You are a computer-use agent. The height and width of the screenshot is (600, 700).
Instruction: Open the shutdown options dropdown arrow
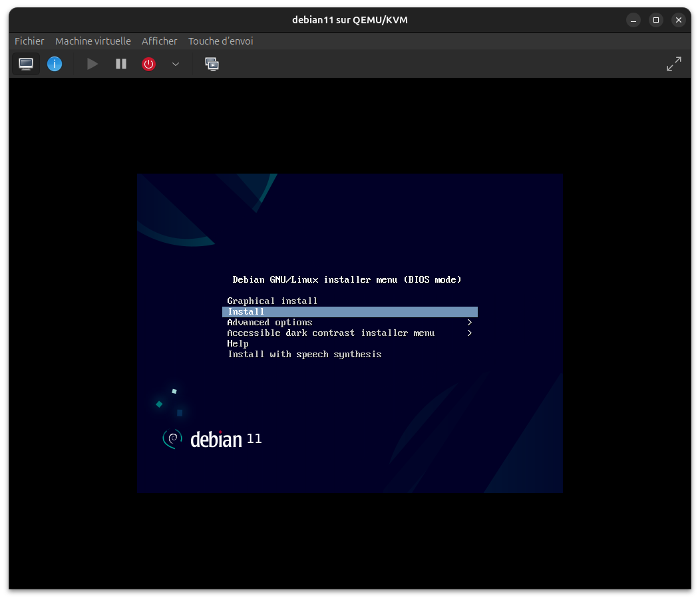coord(176,64)
